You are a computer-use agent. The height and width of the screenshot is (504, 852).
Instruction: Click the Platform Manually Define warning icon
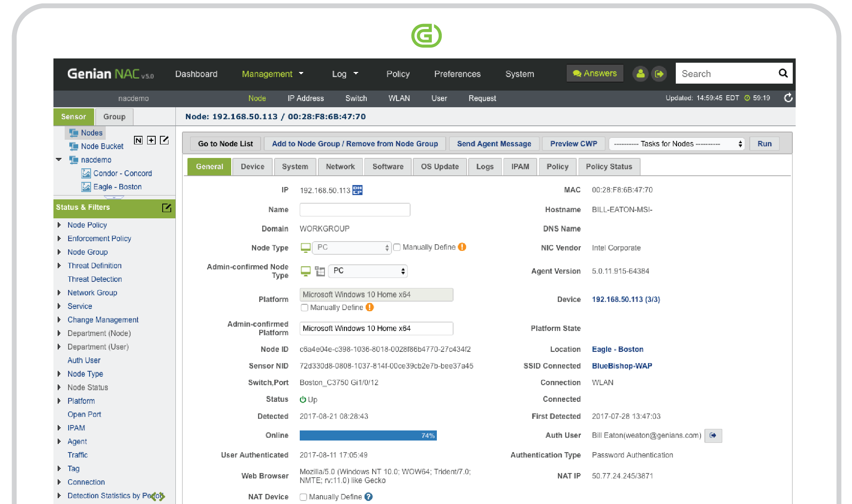(370, 307)
